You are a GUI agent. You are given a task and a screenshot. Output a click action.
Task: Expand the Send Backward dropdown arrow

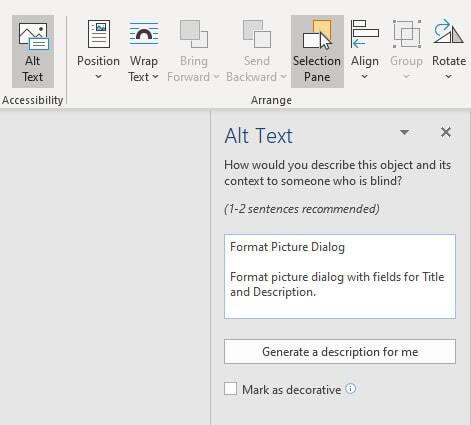(x=284, y=77)
